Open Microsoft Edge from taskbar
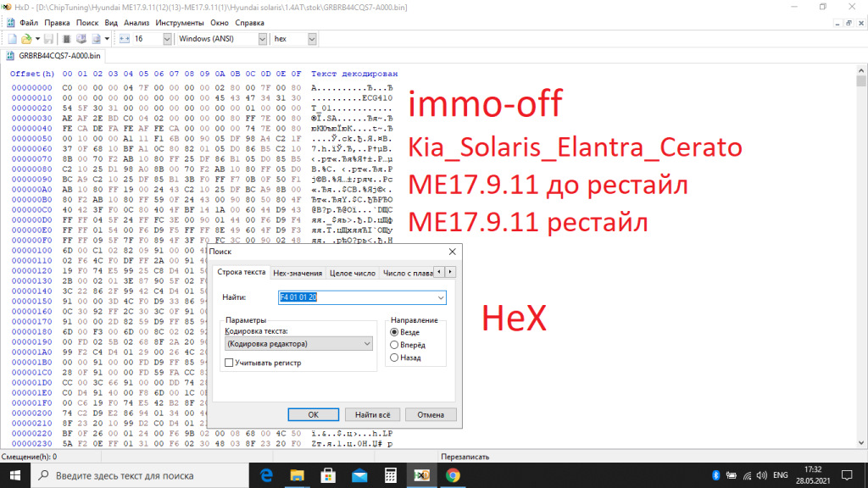The image size is (868, 488). [267, 475]
